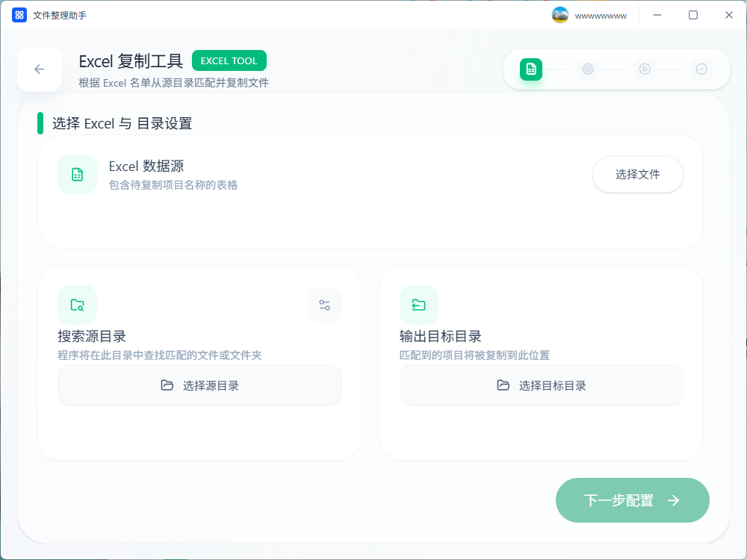Click the back arrow at top left

point(39,69)
